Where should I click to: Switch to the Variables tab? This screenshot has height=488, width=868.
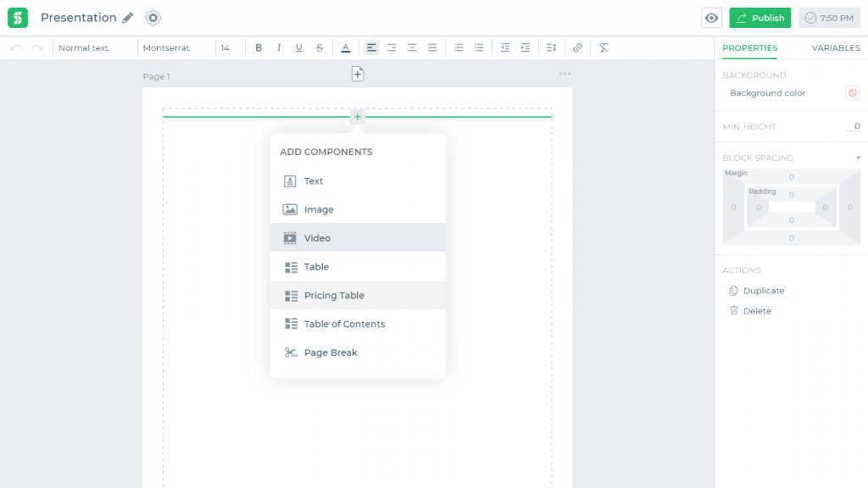(835, 48)
